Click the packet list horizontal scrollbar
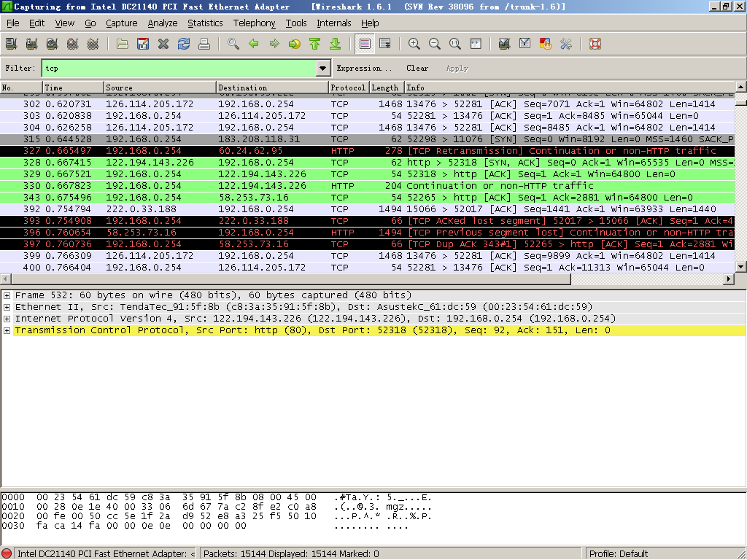This screenshot has width=747, height=560. coord(290,279)
